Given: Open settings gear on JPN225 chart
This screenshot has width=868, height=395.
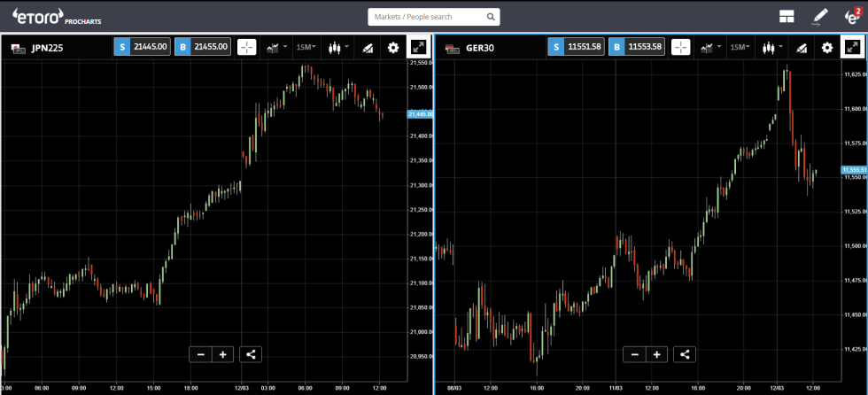Looking at the screenshot, I should tap(393, 48).
